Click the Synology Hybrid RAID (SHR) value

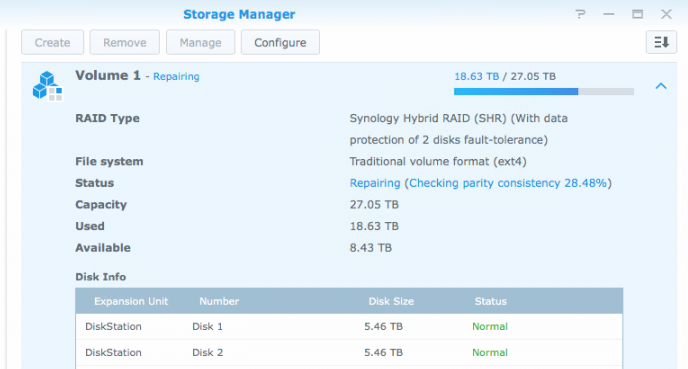[459, 129]
